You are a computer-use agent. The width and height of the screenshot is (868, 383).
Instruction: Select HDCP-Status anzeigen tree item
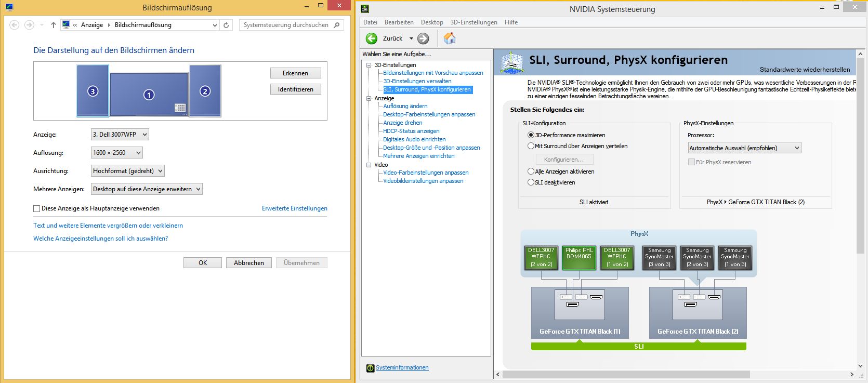pyautogui.click(x=411, y=131)
